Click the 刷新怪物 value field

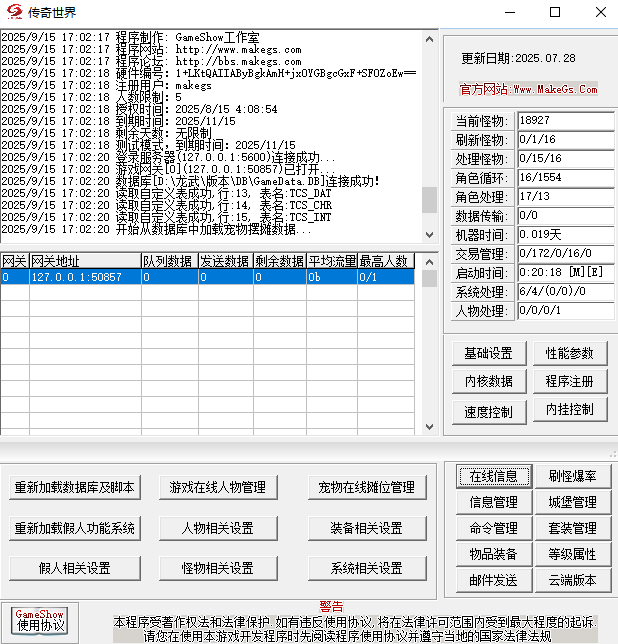click(566, 140)
